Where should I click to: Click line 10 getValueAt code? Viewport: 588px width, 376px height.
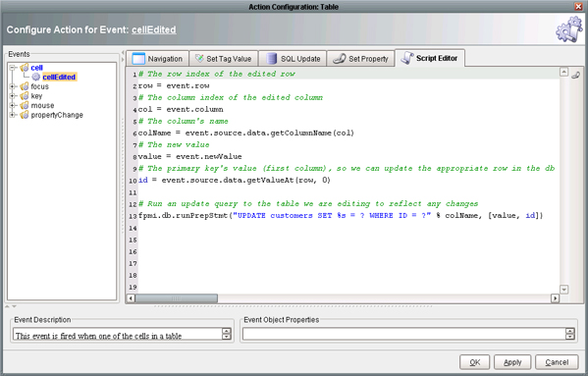tap(235, 181)
